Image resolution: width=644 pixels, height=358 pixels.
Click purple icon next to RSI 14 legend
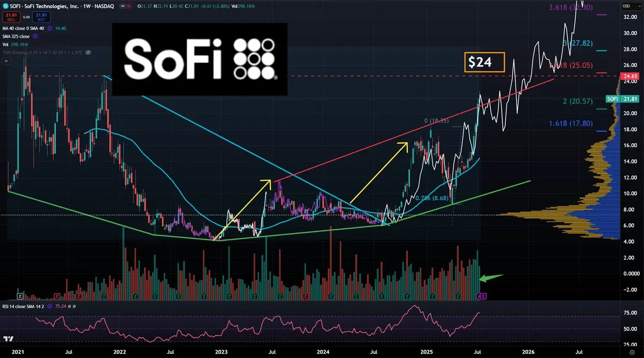(49, 306)
